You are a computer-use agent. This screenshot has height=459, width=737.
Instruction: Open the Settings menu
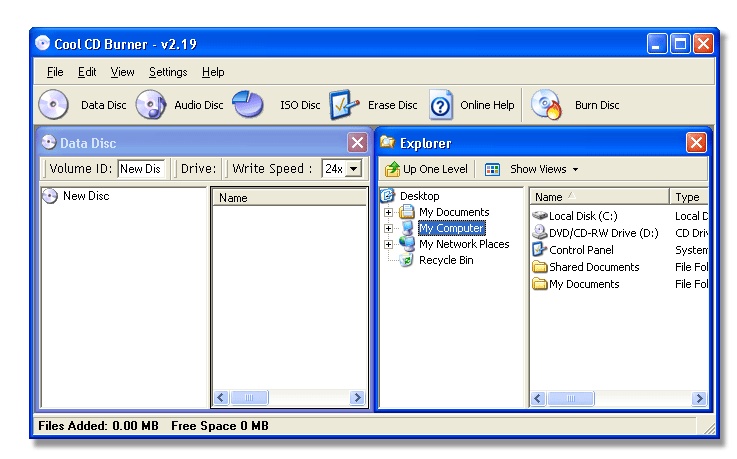pos(168,72)
